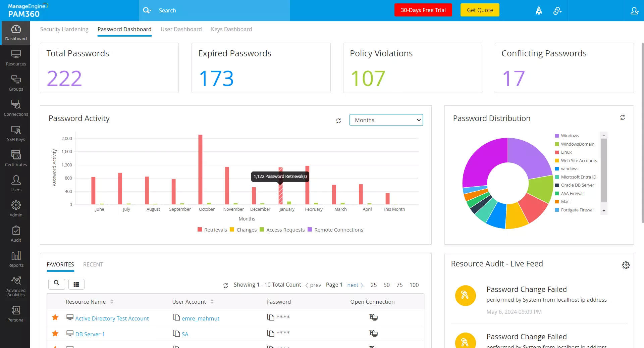
Task: Select the Resources icon in the sidebar
Action: click(15, 58)
